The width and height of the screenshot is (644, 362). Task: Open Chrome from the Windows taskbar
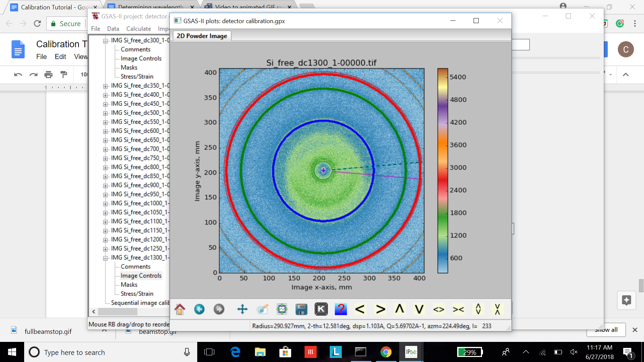pos(386,352)
